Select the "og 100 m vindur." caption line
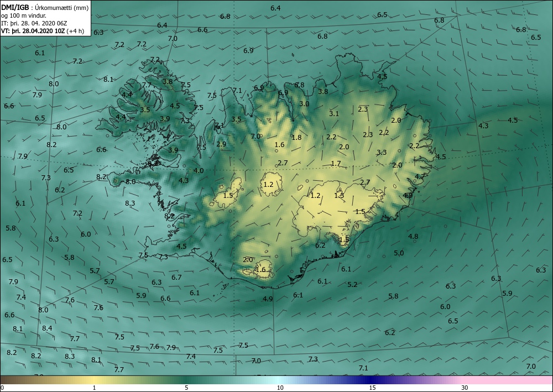The height and width of the screenshot is (392, 553). (24, 15)
